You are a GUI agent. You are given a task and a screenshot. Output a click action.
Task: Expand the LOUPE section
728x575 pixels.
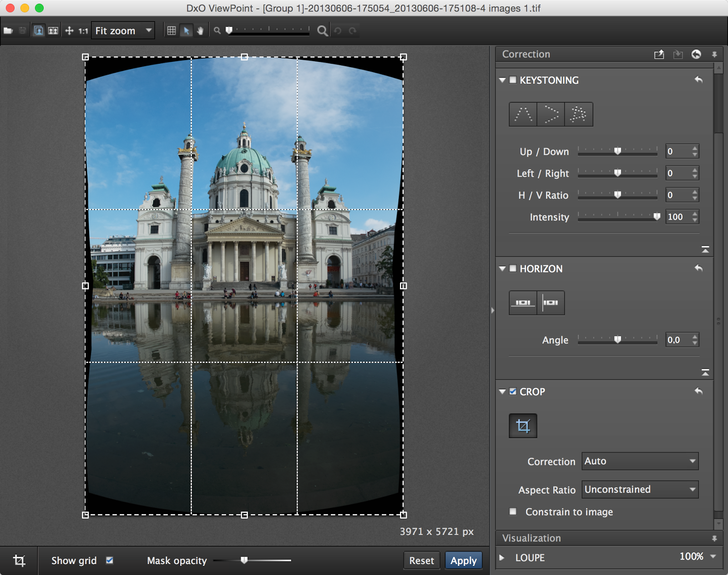502,558
